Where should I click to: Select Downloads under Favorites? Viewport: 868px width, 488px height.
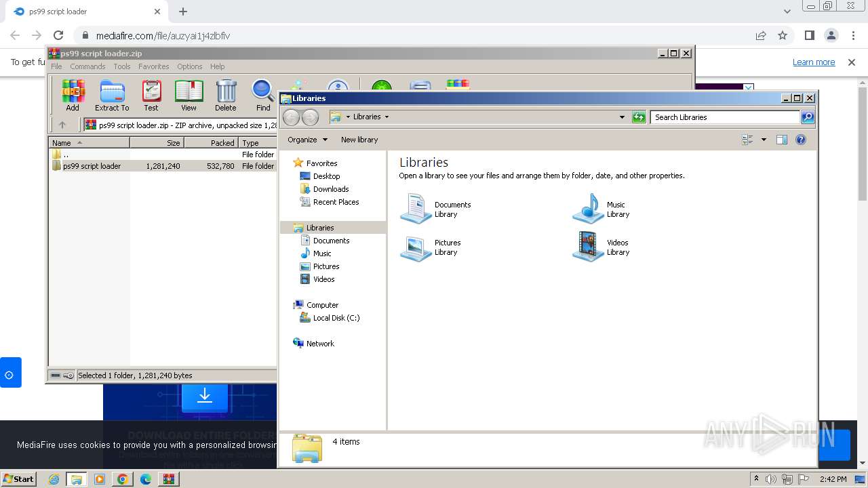point(331,189)
